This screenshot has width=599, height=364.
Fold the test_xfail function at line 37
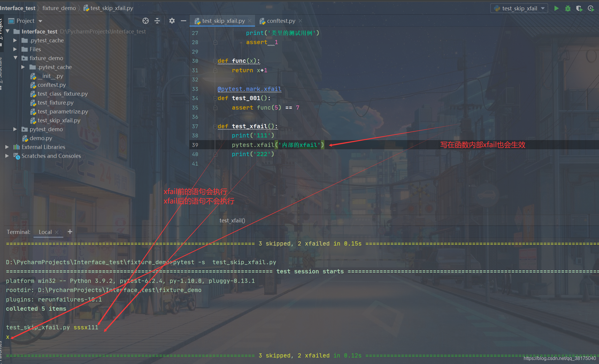(215, 126)
